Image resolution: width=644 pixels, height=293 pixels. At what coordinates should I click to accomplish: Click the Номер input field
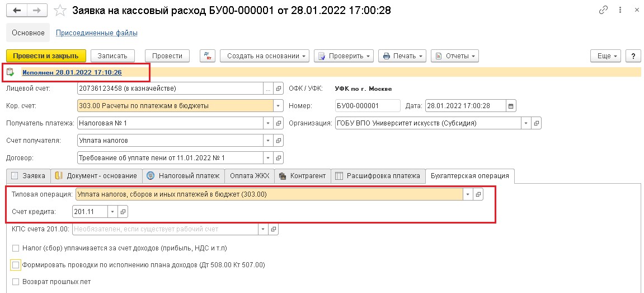coord(367,106)
